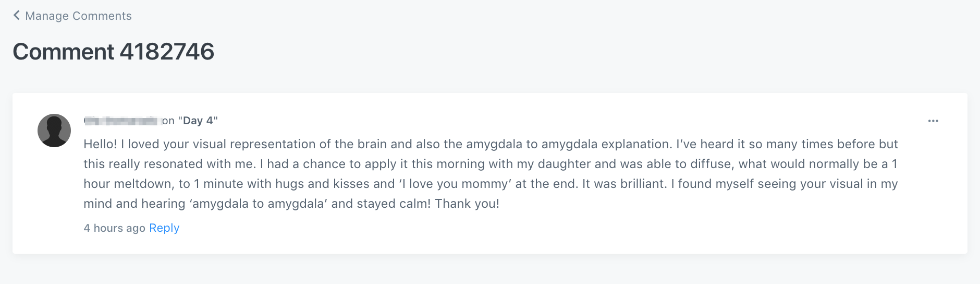Click the commenter's avatar silhouette
Screen dimensions: 980x284
click(54, 131)
